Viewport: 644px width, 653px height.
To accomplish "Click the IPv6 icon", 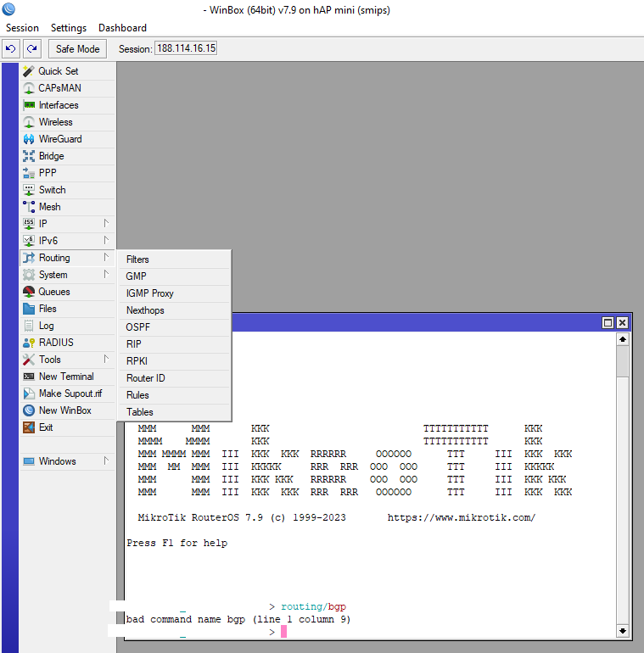I will coord(29,241).
